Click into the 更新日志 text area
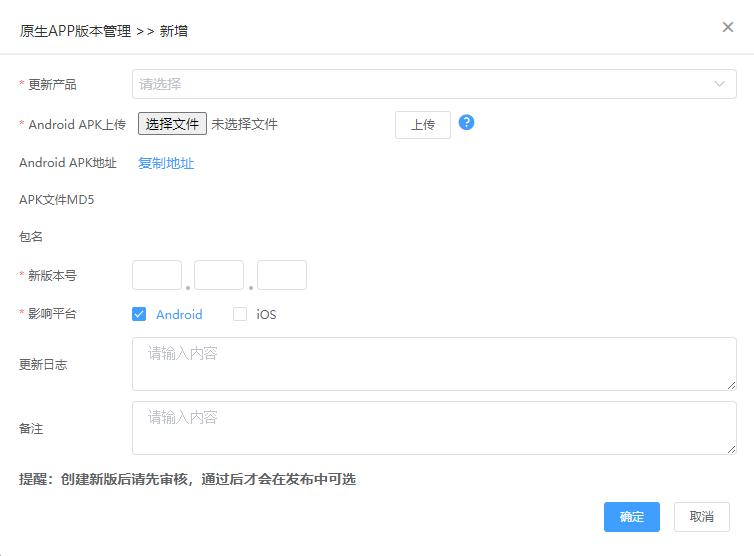754x556 pixels. click(x=434, y=364)
